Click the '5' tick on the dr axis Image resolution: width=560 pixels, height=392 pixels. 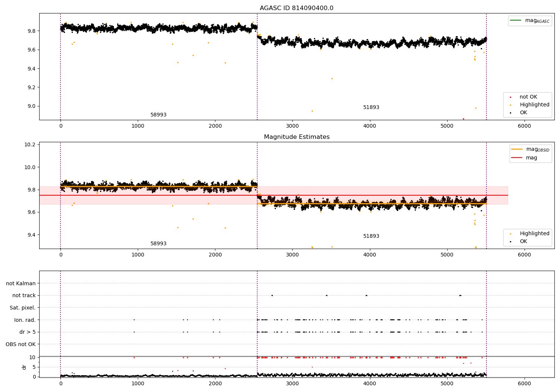(34, 367)
